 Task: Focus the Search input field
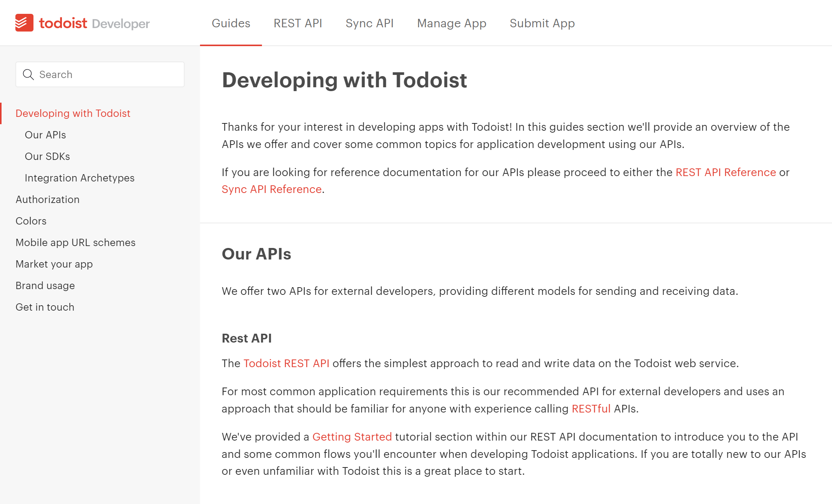[100, 75]
